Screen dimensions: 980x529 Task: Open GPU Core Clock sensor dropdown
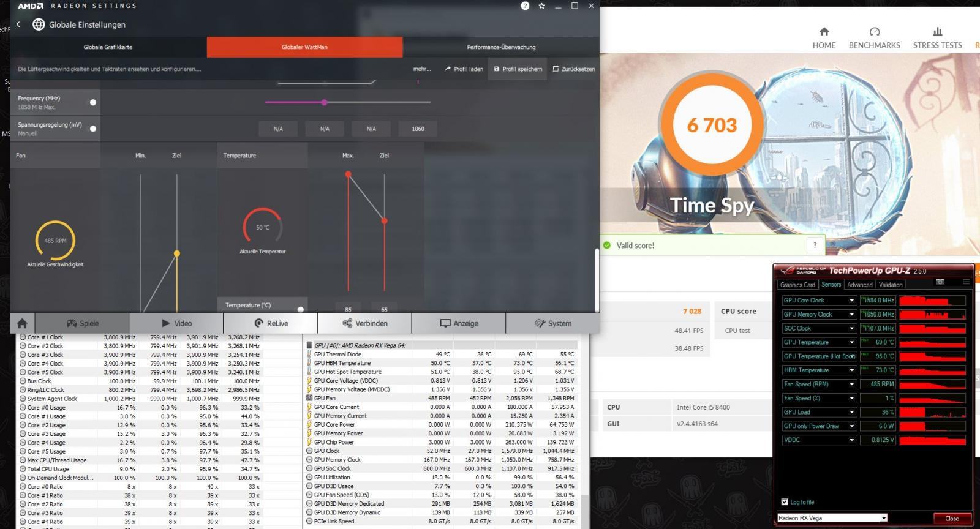point(851,301)
